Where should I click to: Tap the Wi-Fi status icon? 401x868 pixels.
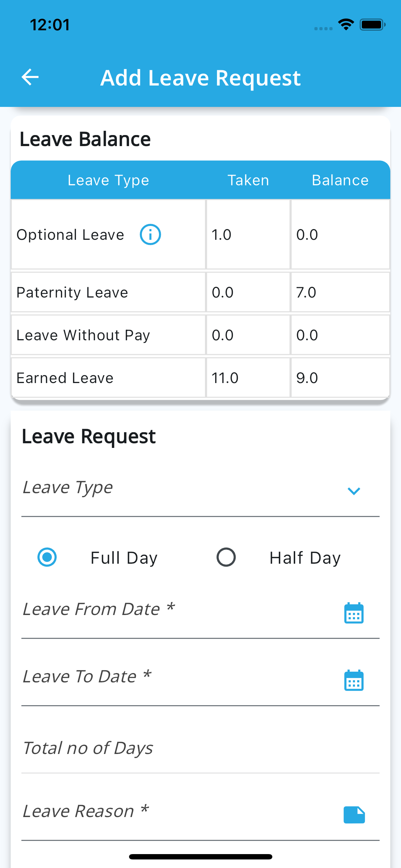tap(346, 25)
